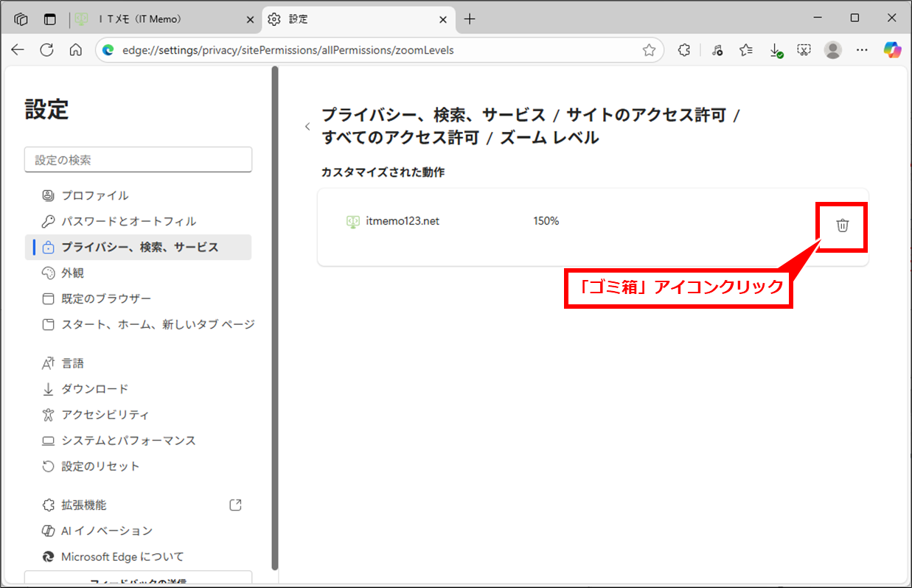Open 拡張機能 link in sidebar
The height and width of the screenshot is (588, 912).
pos(83,505)
